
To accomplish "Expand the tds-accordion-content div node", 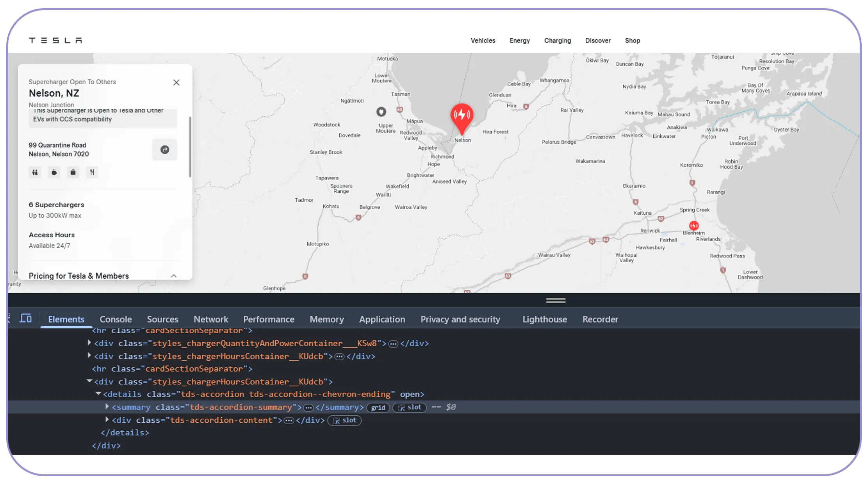I will pyautogui.click(x=107, y=420).
